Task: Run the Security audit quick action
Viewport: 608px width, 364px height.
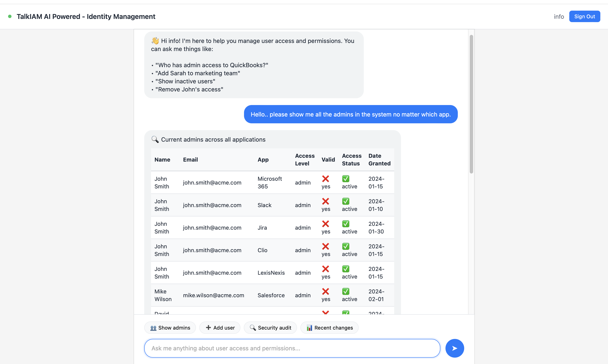Action: pos(270,328)
